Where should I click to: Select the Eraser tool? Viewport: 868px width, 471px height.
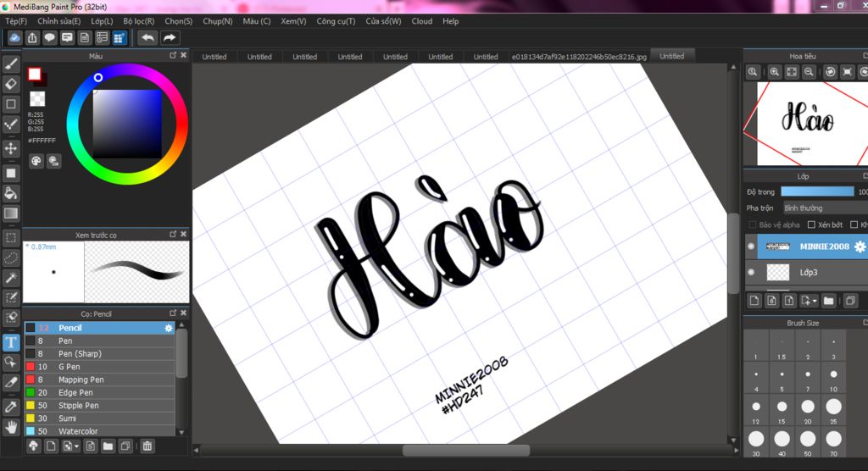click(11, 84)
